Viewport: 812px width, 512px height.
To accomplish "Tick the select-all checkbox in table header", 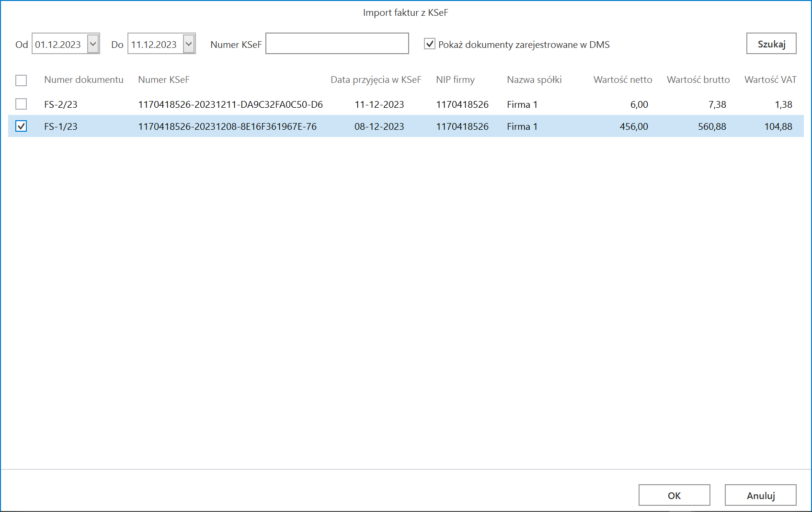I will tap(21, 80).
